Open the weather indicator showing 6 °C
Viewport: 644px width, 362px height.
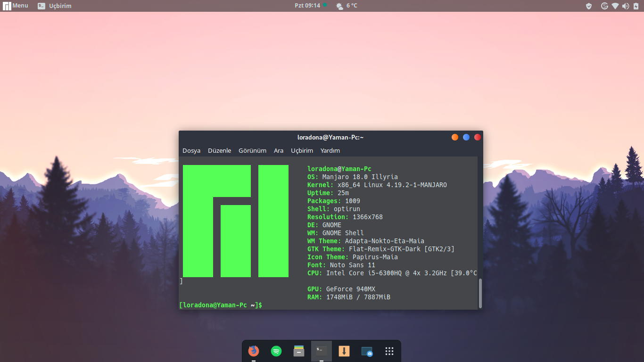(347, 6)
